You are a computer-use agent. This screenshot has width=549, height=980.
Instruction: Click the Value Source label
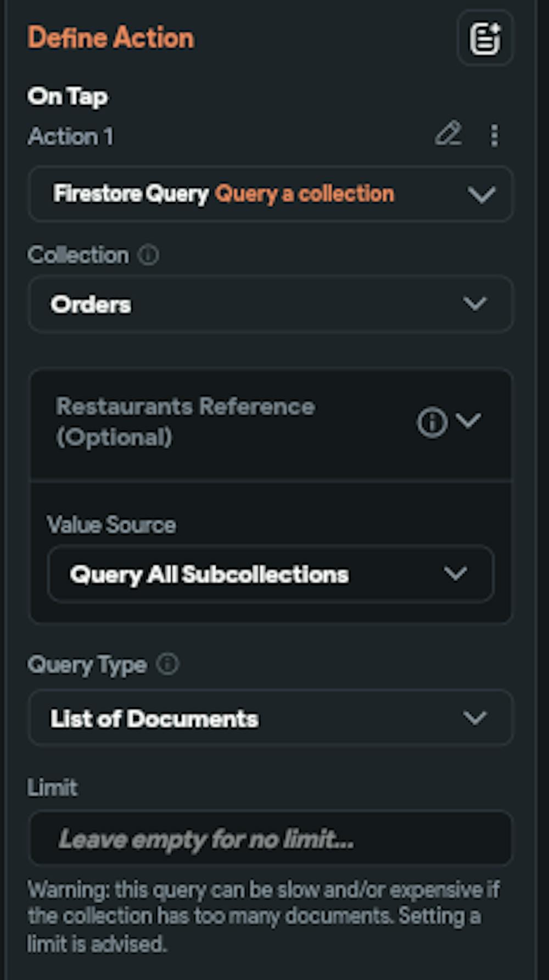[111, 525]
